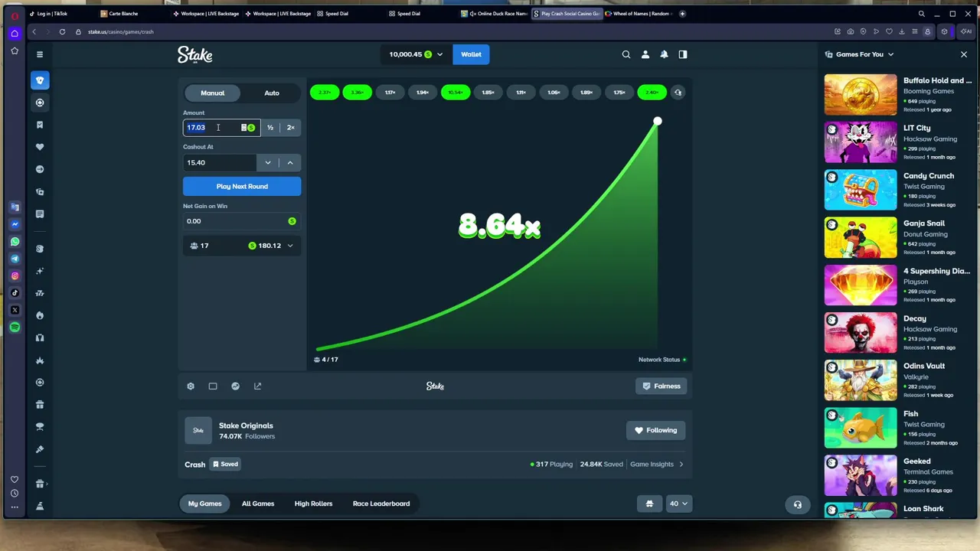
Task: Switch to Auto betting tab
Action: 272,93
